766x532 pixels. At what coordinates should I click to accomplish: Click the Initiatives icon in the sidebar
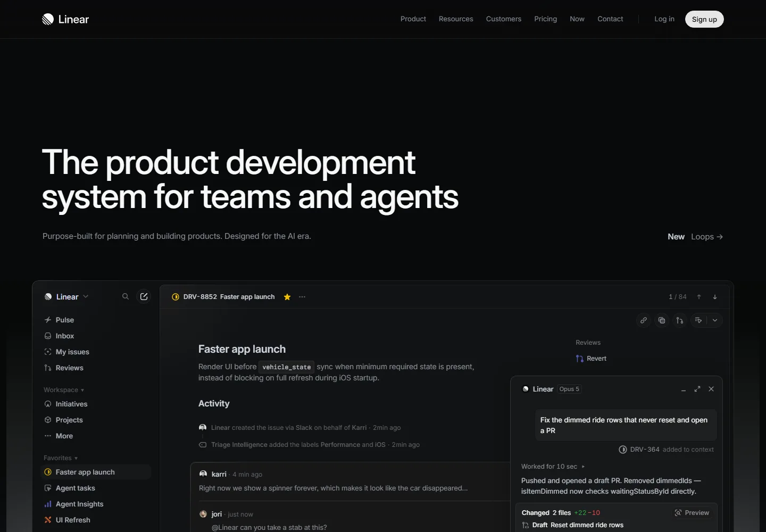(x=48, y=404)
